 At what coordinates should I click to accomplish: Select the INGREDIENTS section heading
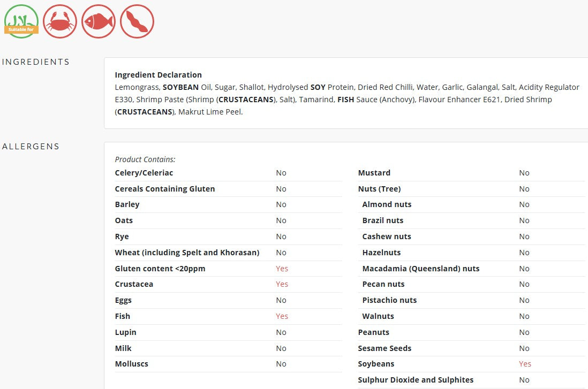tap(36, 62)
